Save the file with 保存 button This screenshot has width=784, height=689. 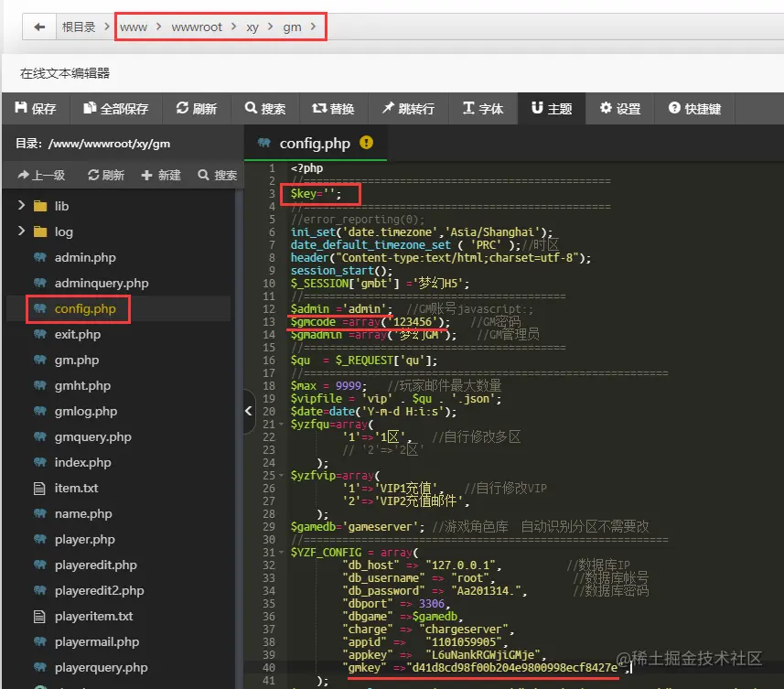coord(36,109)
